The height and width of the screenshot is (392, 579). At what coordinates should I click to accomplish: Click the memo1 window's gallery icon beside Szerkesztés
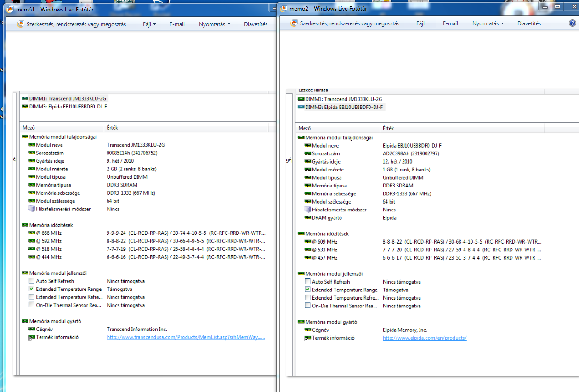[x=20, y=24]
